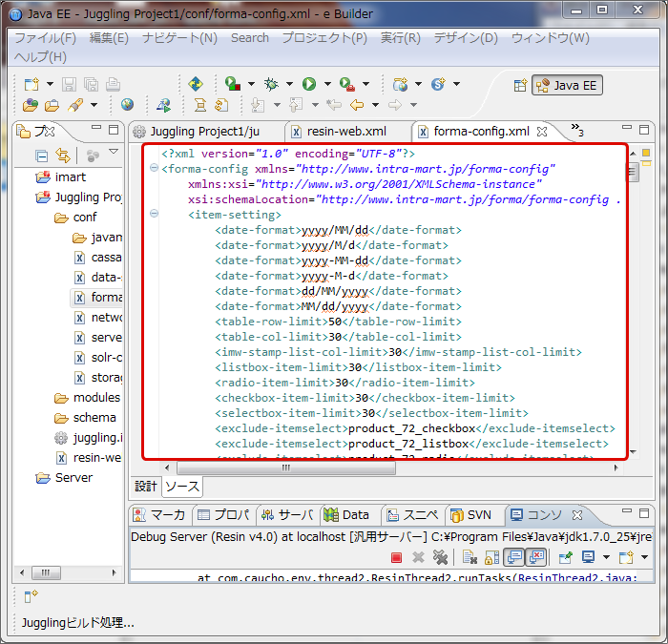
Task: Open the 実行(R) menu
Action: click(x=401, y=38)
